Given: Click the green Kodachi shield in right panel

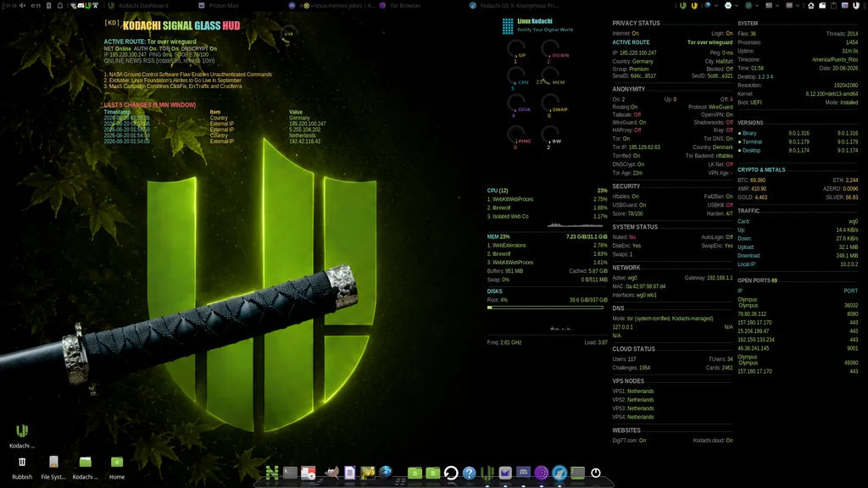Looking at the screenshot, I should [x=683, y=6].
